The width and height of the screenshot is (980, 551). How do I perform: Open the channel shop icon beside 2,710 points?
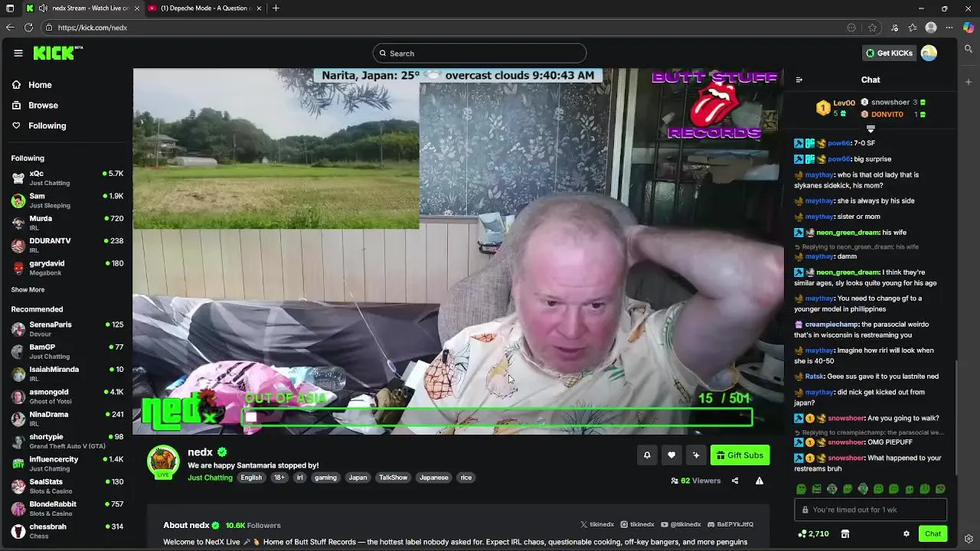pyautogui.click(x=845, y=534)
